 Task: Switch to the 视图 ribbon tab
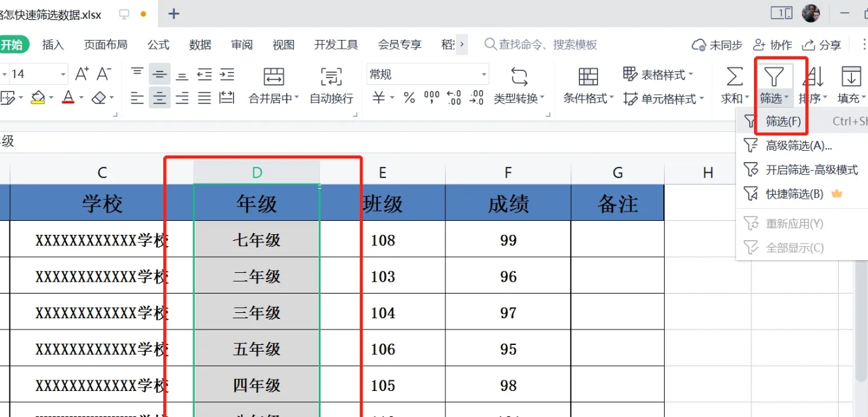(x=283, y=45)
